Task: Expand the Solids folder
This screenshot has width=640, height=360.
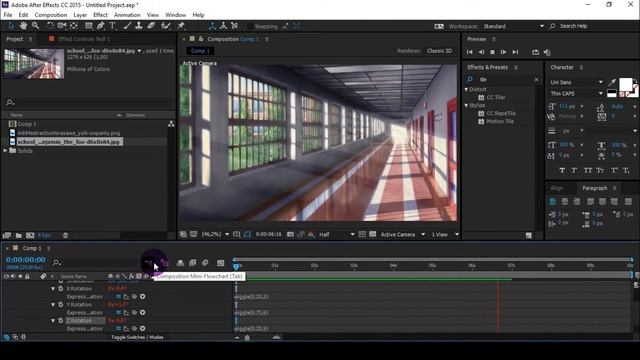Action: (x=5, y=151)
